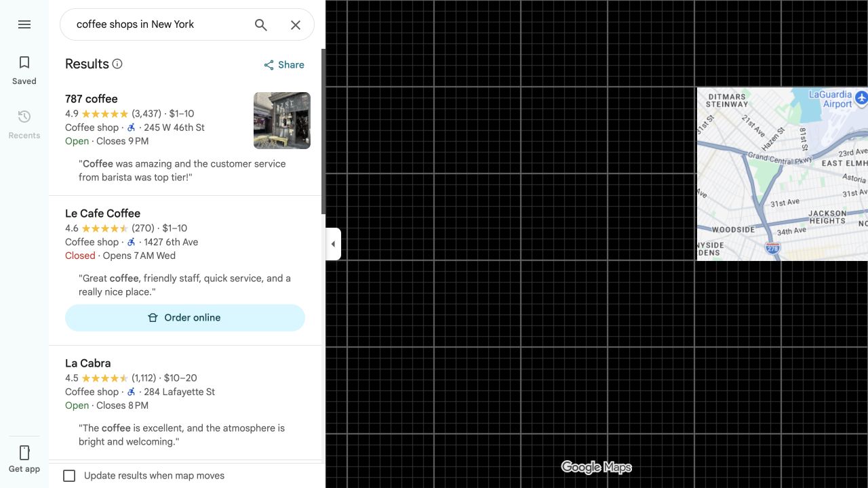The width and height of the screenshot is (868, 488).
Task: Click the Results heading
Action: (x=87, y=64)
